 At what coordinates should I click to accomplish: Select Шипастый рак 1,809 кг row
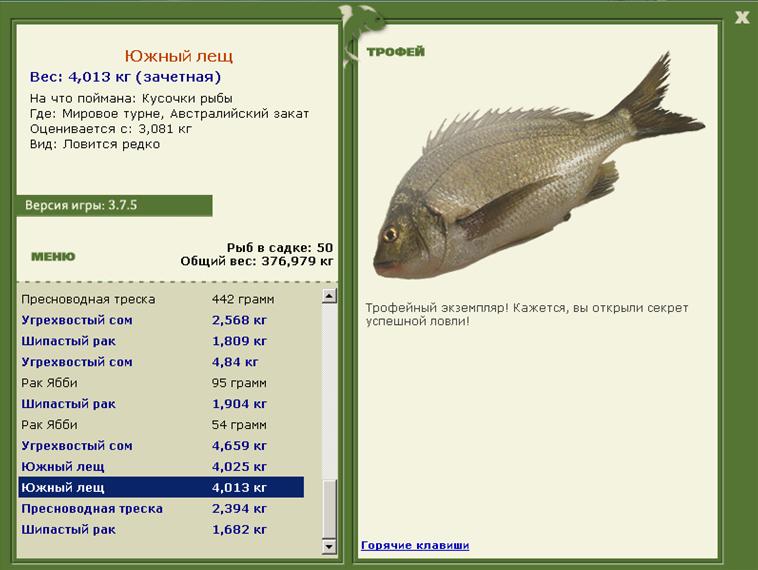pyautogui.click(x=161, y=341)
